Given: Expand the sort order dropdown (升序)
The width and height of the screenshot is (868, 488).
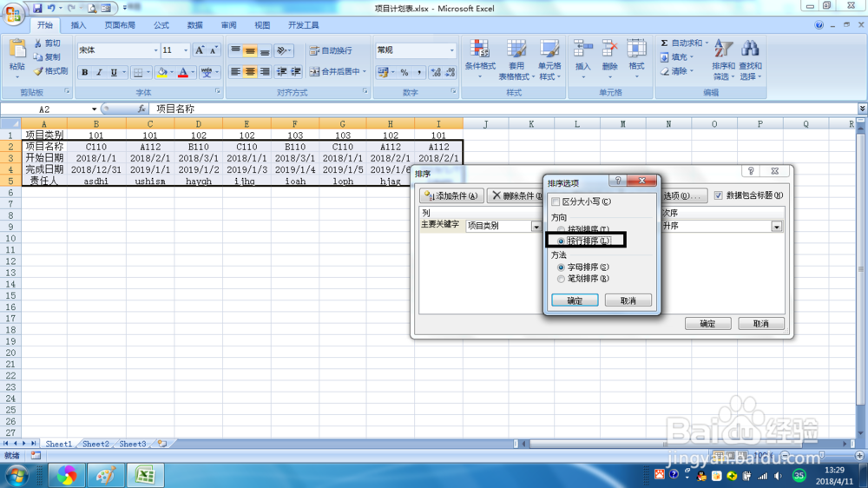Looking at the screenshot, I should pyautogui.click(x=777, y=227).
